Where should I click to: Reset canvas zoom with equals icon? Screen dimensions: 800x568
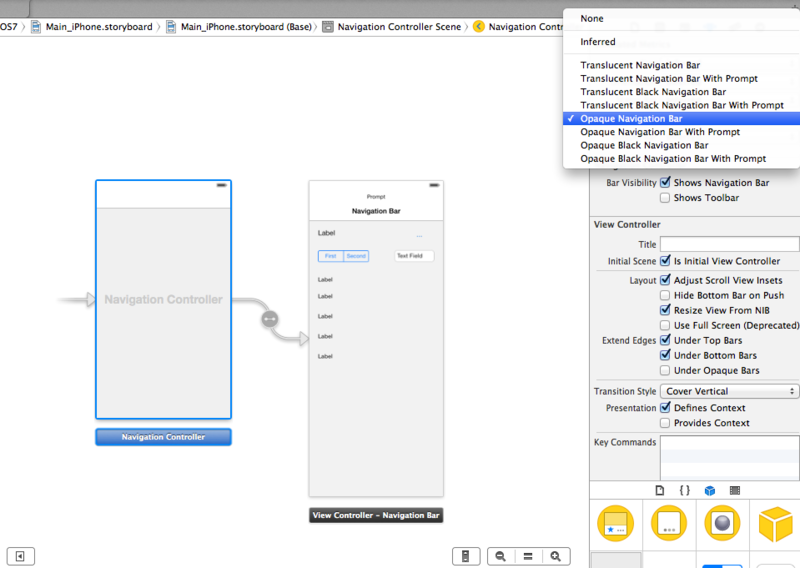click(528, 556)
